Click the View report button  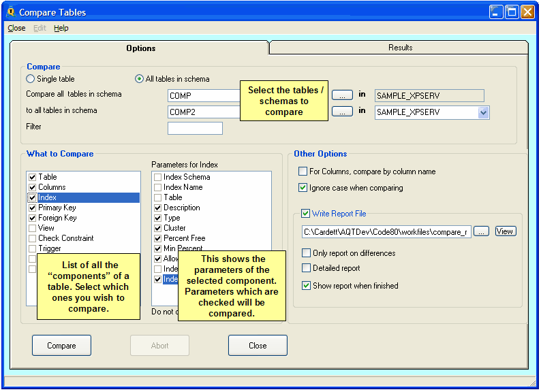(x=506, y=231)
